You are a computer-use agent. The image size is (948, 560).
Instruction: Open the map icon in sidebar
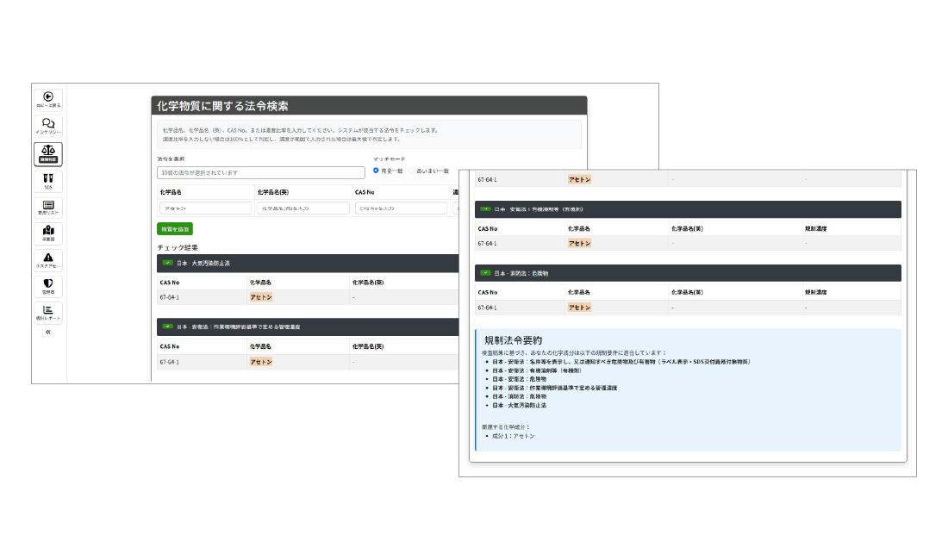48,231
